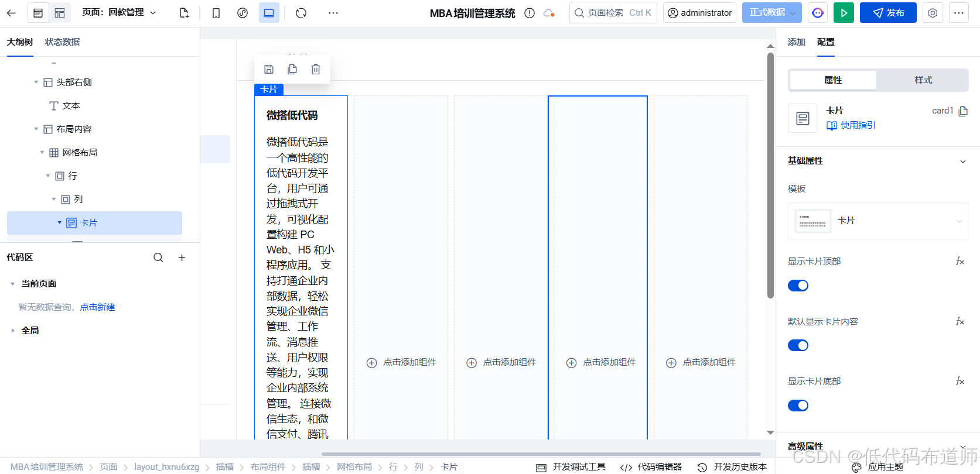Click fx binding for 显示卡片顶部

coord(960,261)
